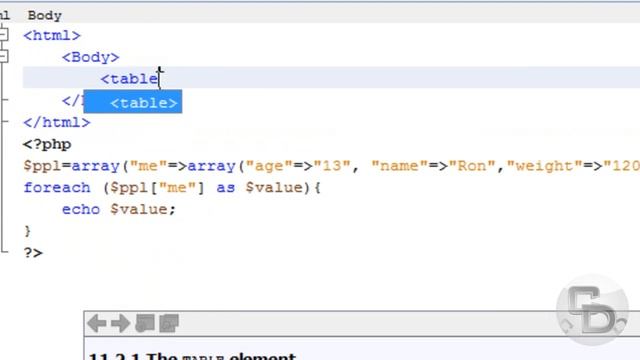640x360 pixels.
Task: Click at end of <table text
Action: [x=159, y=79]
